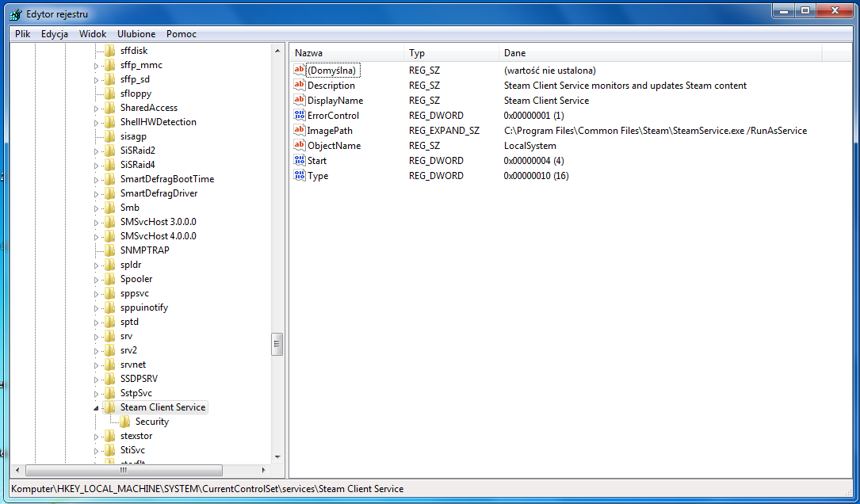Click the Steam Client Service folder icon
The width and height of the screenshot is (860, 504).
click(109, 407)
